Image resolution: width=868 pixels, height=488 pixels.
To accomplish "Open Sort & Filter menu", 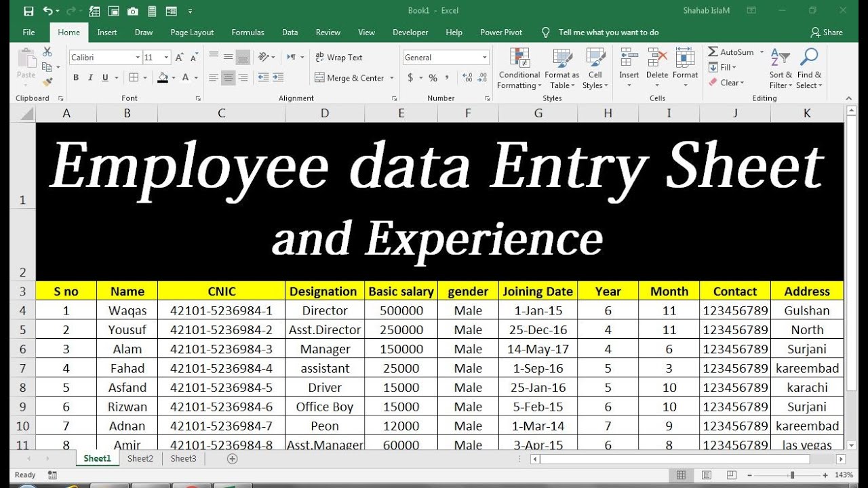I will [x=781, y=68].
